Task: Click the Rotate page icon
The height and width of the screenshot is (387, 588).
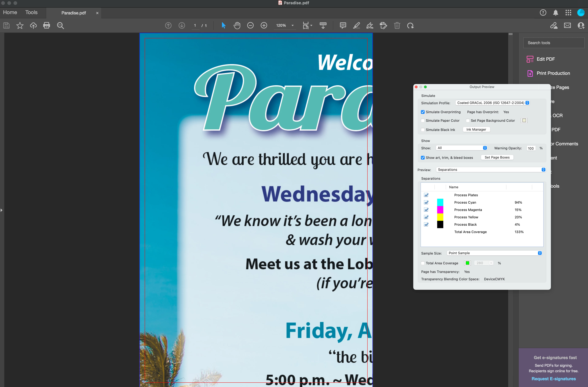Action: pyautogui.click(x=410, y=25)
